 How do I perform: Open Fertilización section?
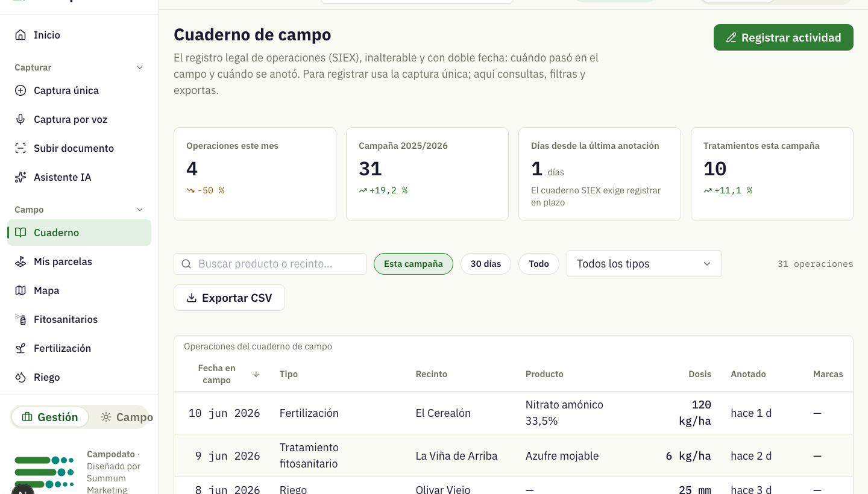point(79,348)
